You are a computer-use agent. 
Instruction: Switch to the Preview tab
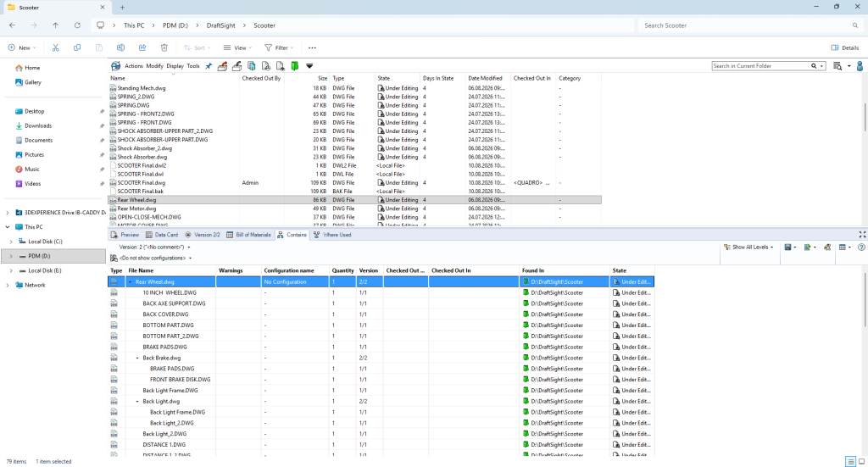(125, 235)
